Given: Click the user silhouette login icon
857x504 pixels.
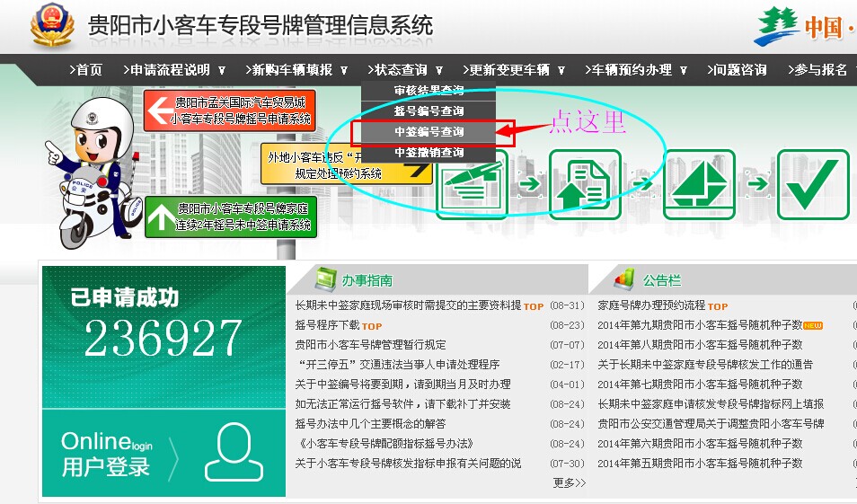Looking at the screenshot, I should coord(233,453).
